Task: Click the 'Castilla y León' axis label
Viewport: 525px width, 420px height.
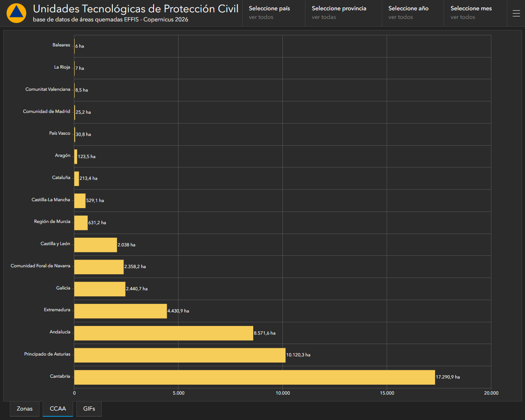Action: click(x=56, y=243)
